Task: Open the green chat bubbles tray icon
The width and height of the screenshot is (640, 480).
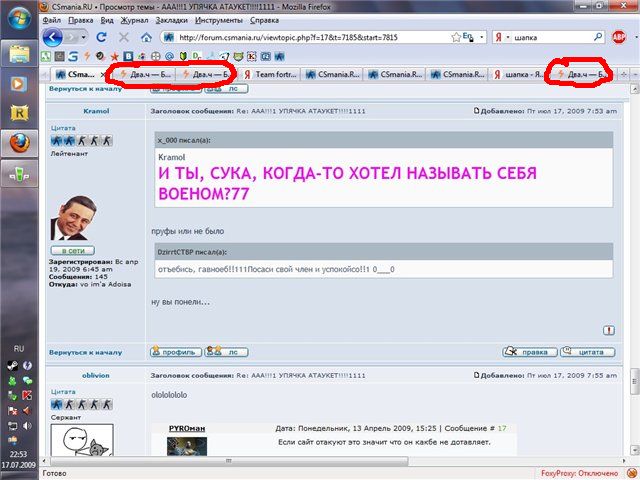Action: [x=27, y=381]
